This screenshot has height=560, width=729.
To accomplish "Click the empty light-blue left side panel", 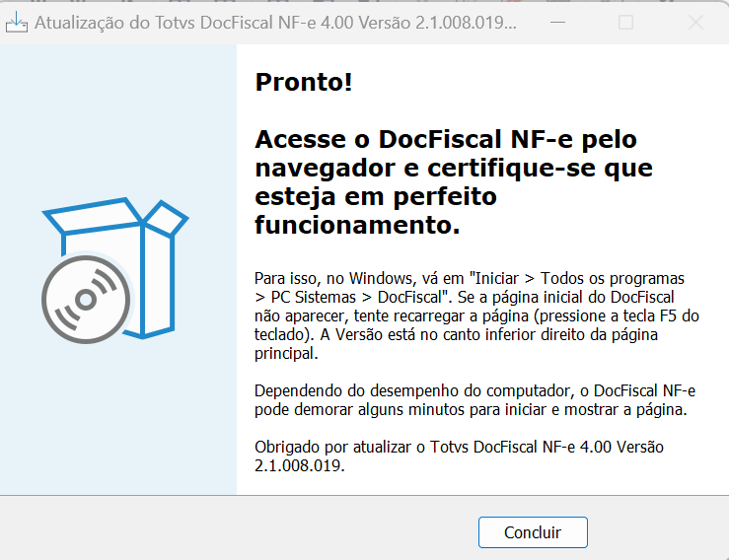I will click(x=118, y=116).
